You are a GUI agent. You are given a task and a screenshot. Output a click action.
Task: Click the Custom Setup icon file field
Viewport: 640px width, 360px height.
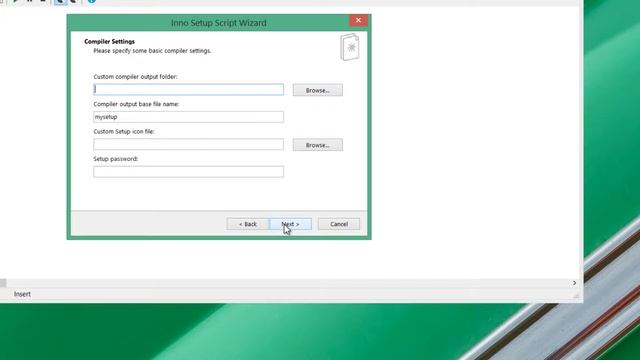point(188,144)
